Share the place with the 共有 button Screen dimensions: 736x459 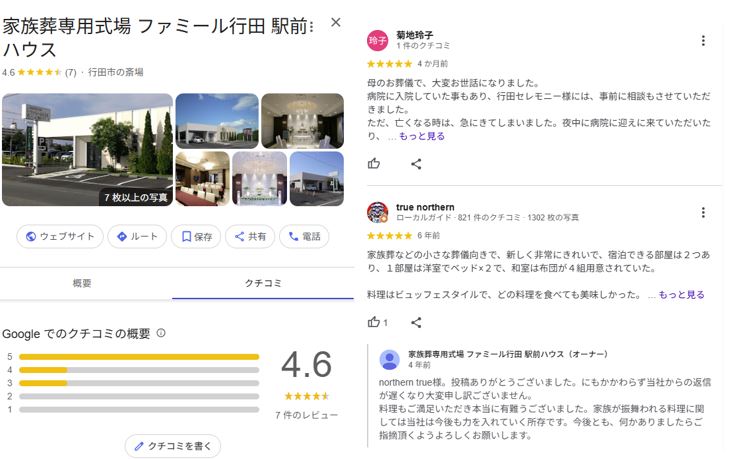[x=250, y=237]
